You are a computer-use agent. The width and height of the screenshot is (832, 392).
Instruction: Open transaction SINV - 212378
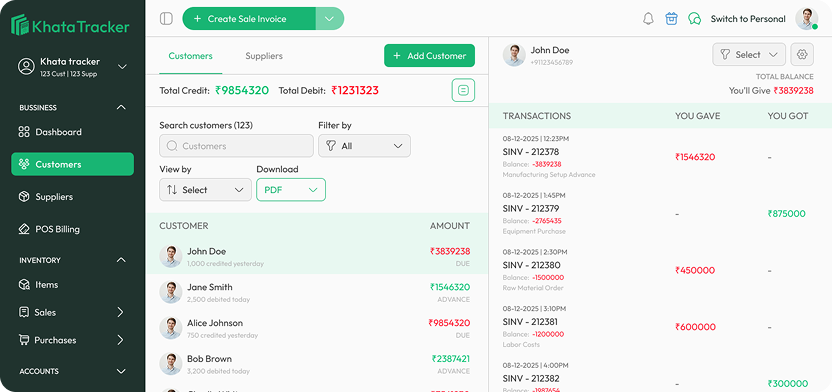pos(531,152)
